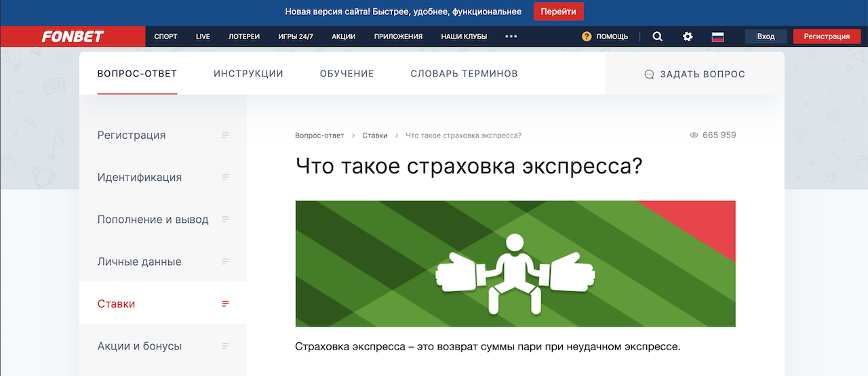The height and width of the screenshot is (376, 868).
Task: Expand the Регистрация section list icon
Action: click(225, 135)
